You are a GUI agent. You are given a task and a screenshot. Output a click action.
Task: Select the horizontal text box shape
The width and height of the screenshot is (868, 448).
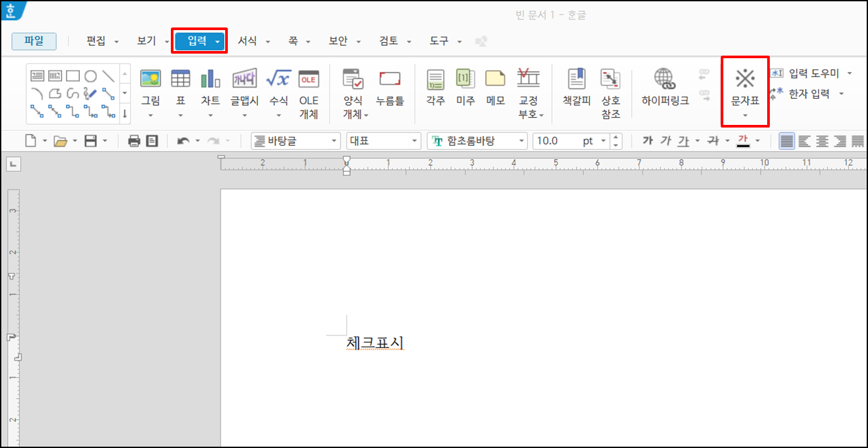[x=38, y=77]
